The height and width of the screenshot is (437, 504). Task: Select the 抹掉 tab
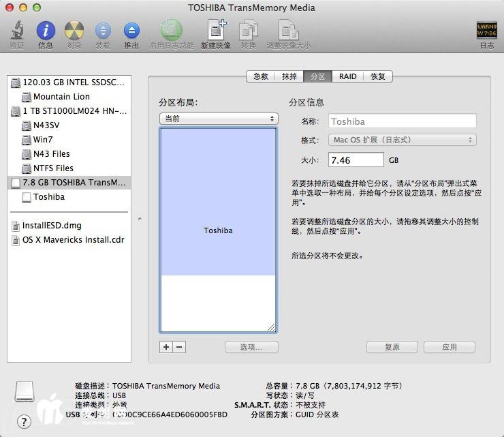tap(289, 76)
